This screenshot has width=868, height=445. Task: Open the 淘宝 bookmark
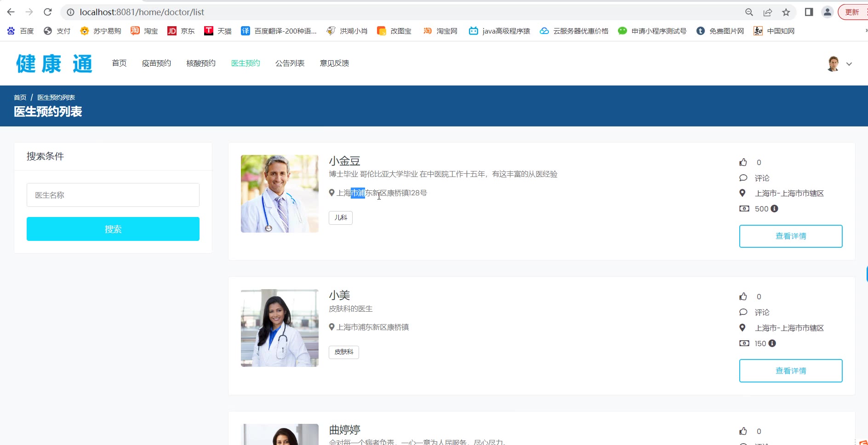[144, 31]
